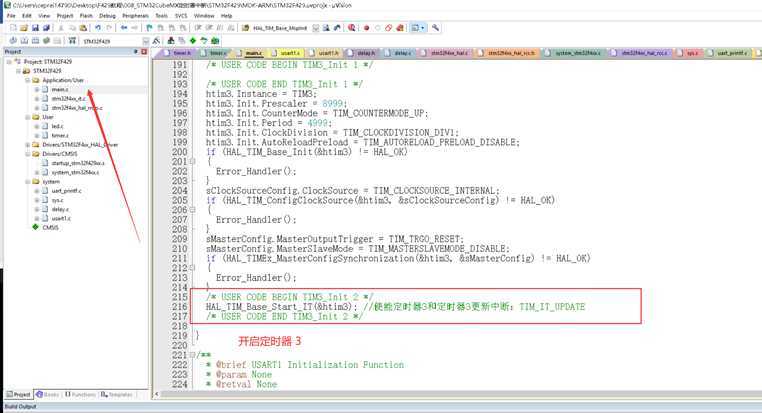Open the Project menu

click(65, 16)
